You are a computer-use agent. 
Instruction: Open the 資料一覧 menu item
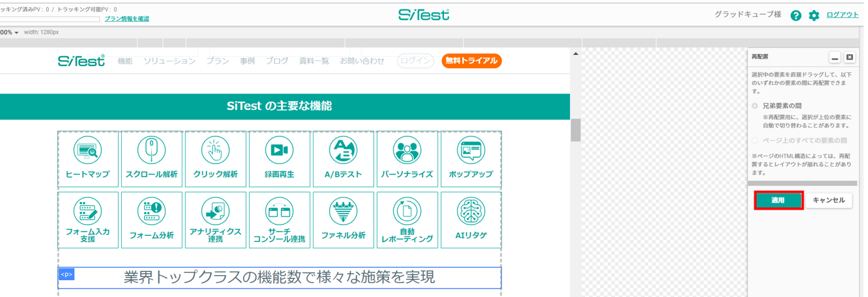[314, 61]
